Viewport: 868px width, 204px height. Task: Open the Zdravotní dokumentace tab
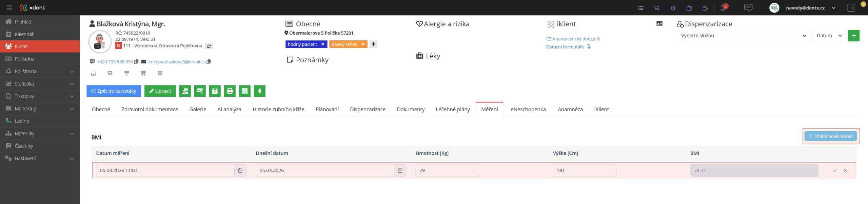click(x=150, y=109)
